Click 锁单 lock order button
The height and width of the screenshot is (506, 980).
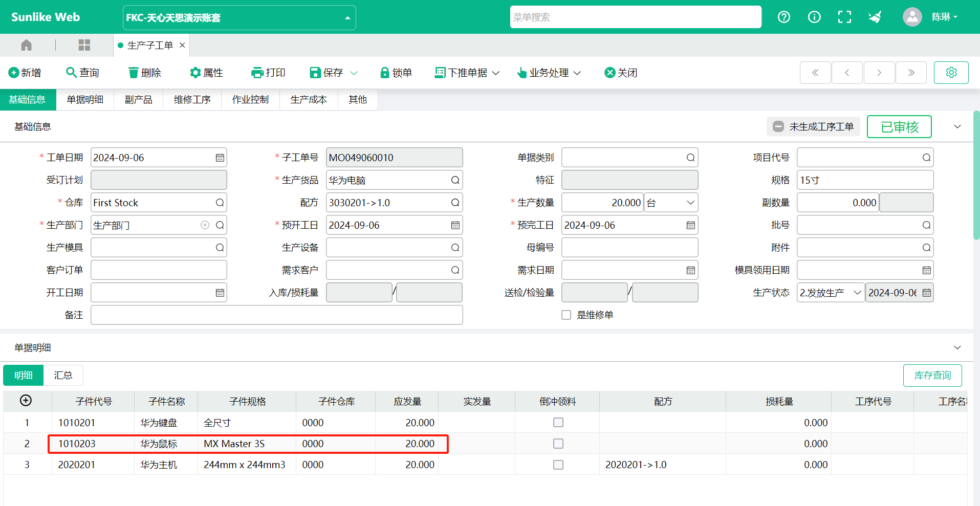[396, 73]
